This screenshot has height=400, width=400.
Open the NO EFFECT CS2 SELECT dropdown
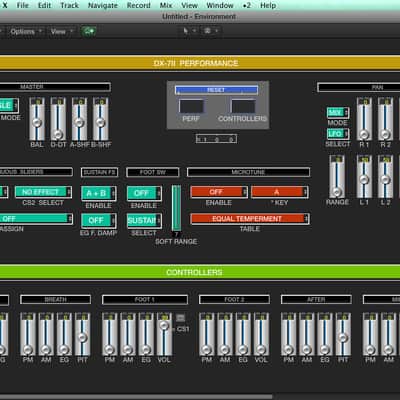43,192
